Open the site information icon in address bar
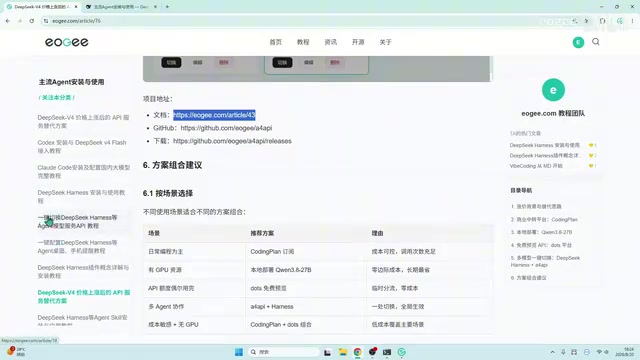Image resolution: width=640 pixels, height=360 pixels. (x=46, y=21)
